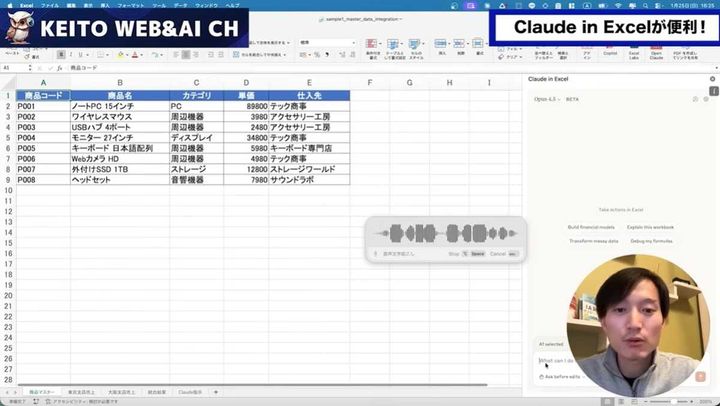Viewport: 720px width, 406px height.
Task: Open the Opus 4.5 model selector
Action: coord(547,99)
